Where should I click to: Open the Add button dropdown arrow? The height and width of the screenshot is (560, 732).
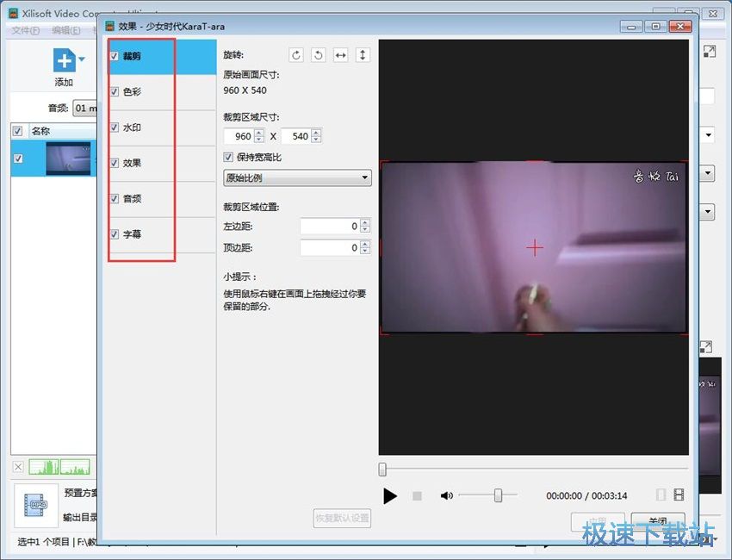82,59
